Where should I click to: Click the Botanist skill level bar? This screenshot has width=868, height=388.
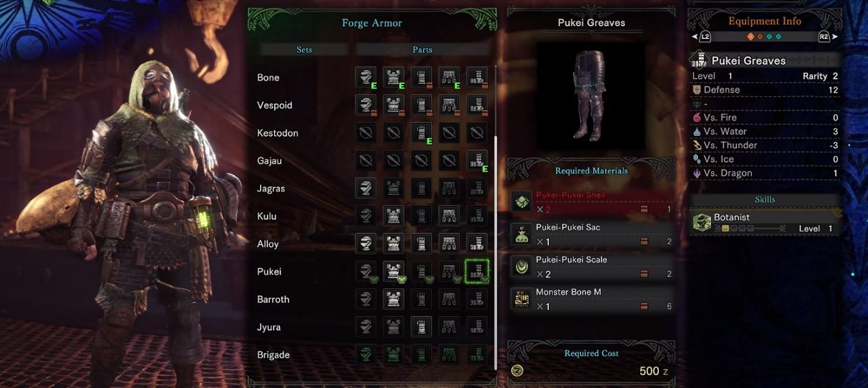coord(751,228)
